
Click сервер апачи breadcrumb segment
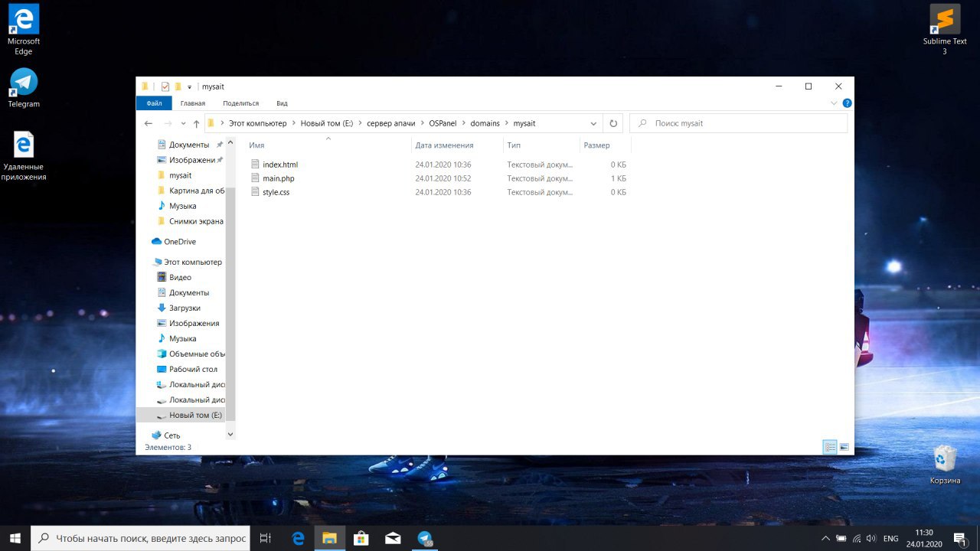pyautogui.click(x=390, y=123)
